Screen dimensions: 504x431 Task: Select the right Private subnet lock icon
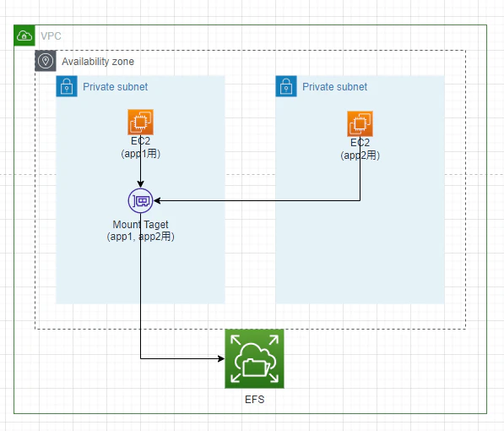pyautogui.click(x=286, y=86)
